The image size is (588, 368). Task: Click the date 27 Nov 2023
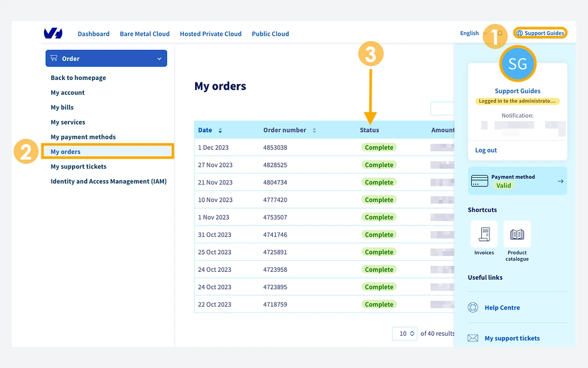tap(215, 165)
